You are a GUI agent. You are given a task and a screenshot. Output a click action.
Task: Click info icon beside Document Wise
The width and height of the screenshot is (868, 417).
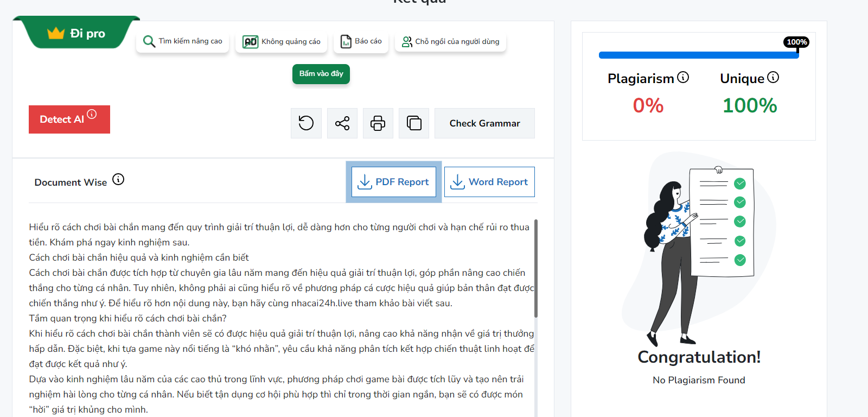click(x=118, y=179)
